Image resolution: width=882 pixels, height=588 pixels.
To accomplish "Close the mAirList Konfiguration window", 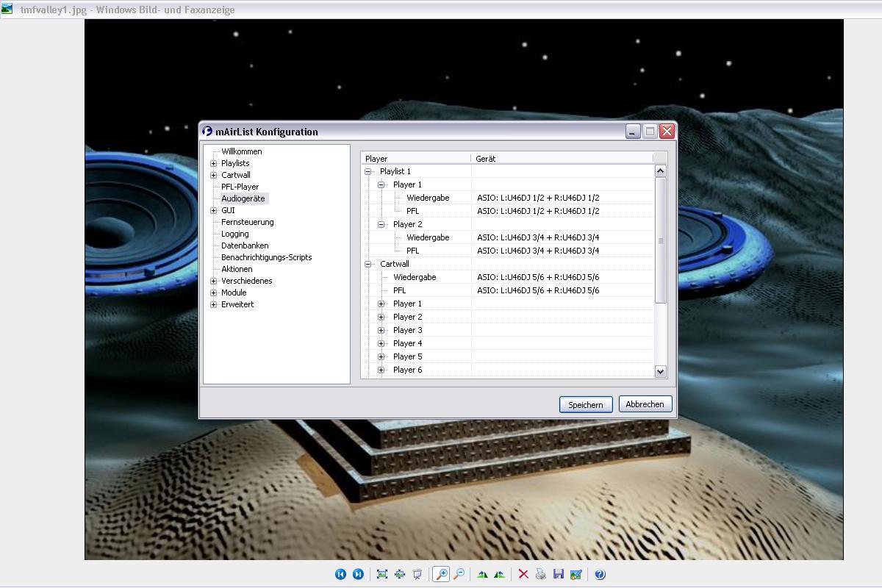I will pyautogui.click(x=667, y=132).
